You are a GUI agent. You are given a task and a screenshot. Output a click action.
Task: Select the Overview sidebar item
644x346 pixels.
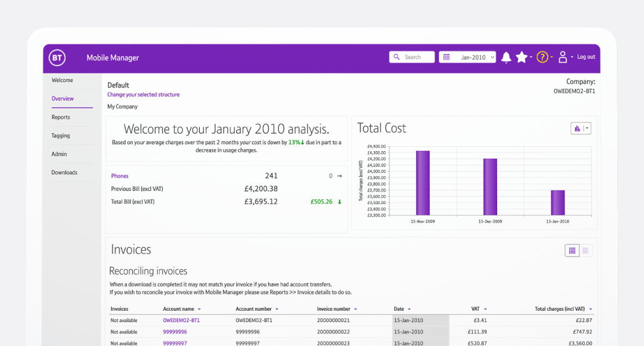tap(63, 98)
